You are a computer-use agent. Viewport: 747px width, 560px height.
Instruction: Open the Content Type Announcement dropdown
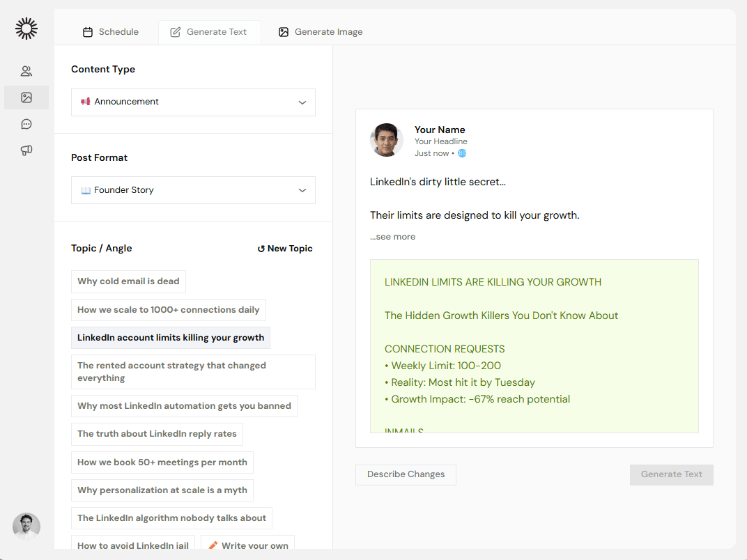(194, 102)
